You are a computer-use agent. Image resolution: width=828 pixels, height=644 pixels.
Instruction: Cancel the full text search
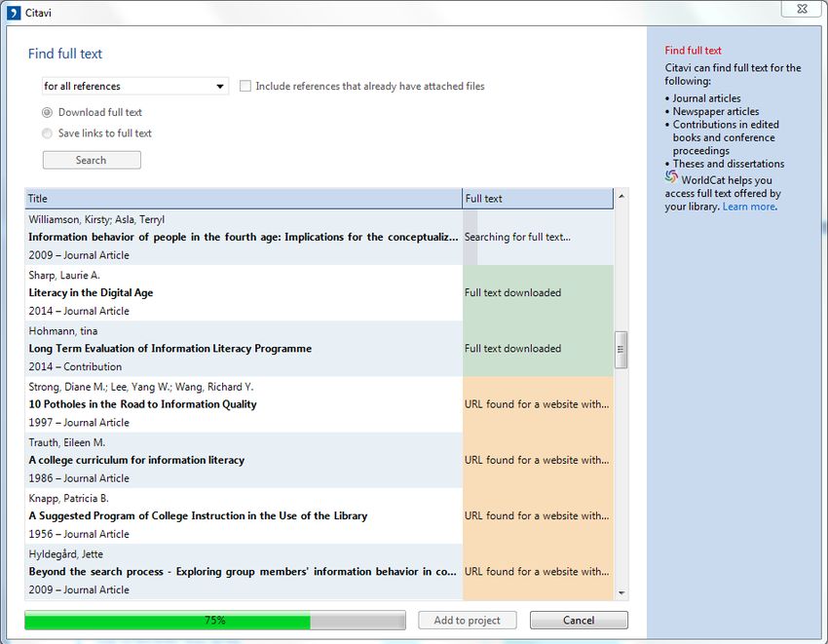pyautogui.click(x=579, y=621)
